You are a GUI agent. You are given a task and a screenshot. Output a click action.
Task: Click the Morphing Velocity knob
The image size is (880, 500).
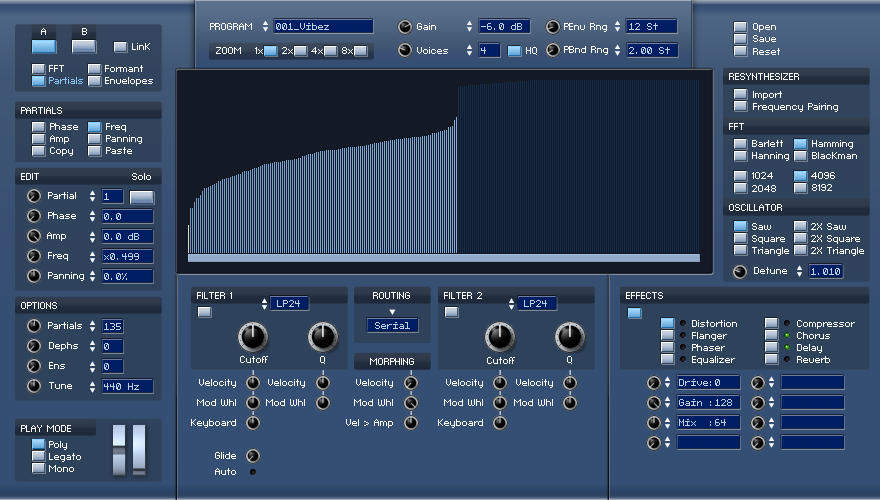click(x=411, y=383)
